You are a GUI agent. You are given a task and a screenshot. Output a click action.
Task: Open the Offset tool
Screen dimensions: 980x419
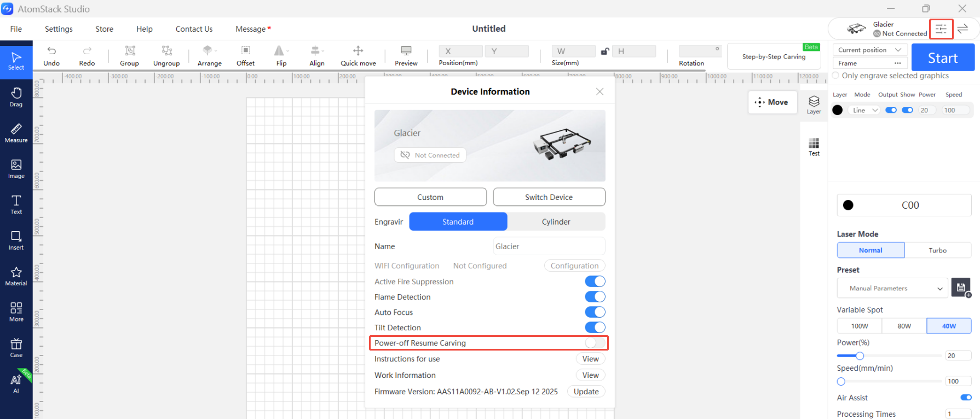(245, 56)
